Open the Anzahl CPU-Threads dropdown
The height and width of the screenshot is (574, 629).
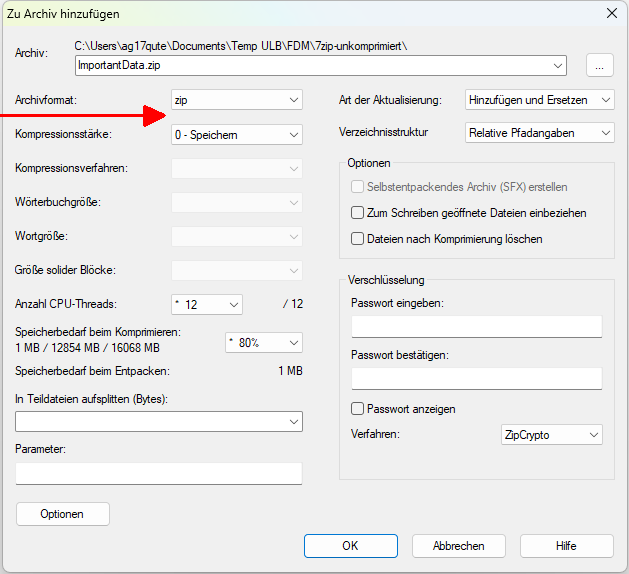pyautogui.click(x=207, y=304)
